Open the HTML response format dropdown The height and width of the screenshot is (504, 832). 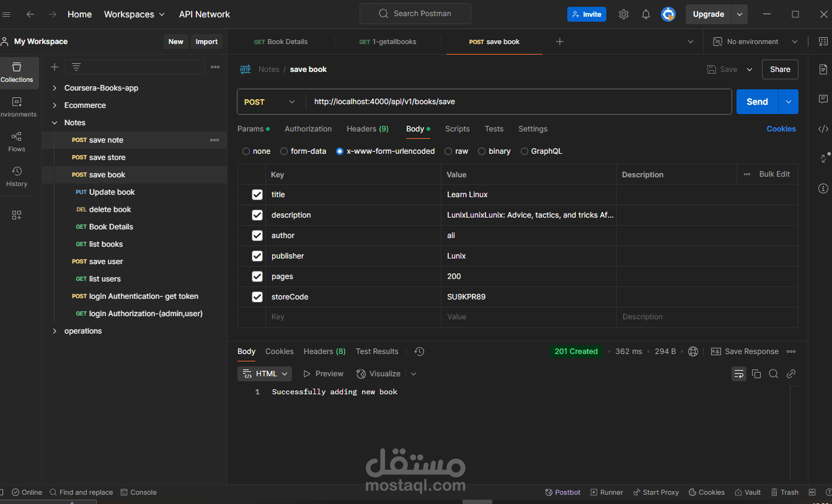[x=265, y=373]
